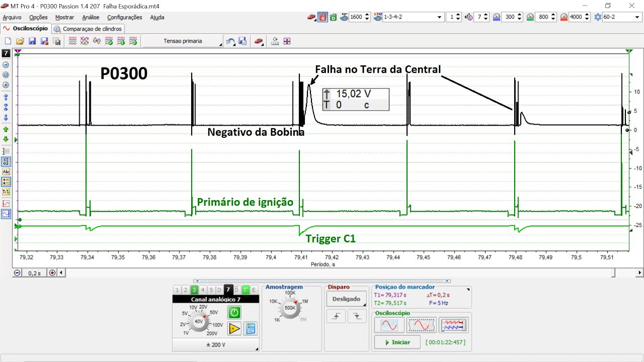The height and width of the screenshot is (362, 644).
Task: Click the blue calculator icon
Action: pyautogui.click(x=250, y=329)
